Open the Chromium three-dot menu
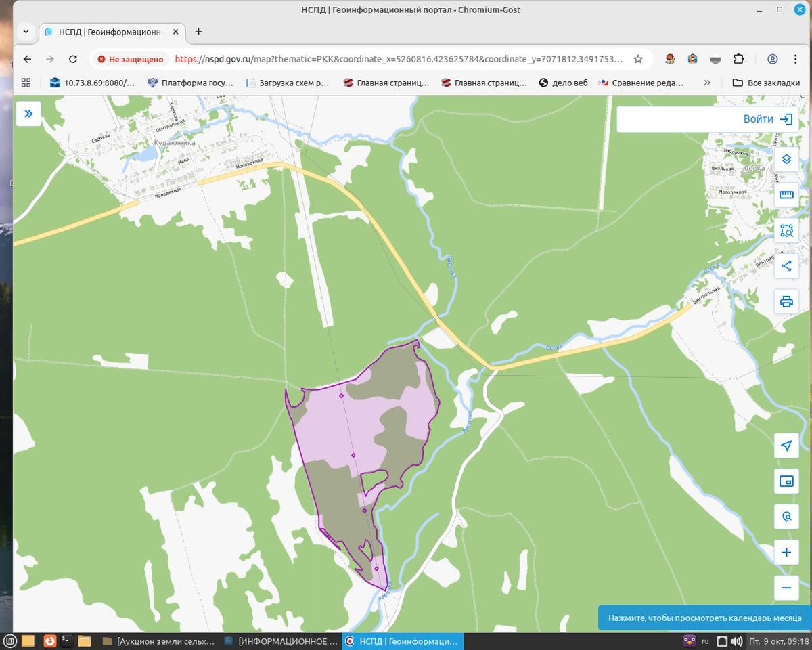This screenshot has height=650, width=812. click(x=796, y=59)
